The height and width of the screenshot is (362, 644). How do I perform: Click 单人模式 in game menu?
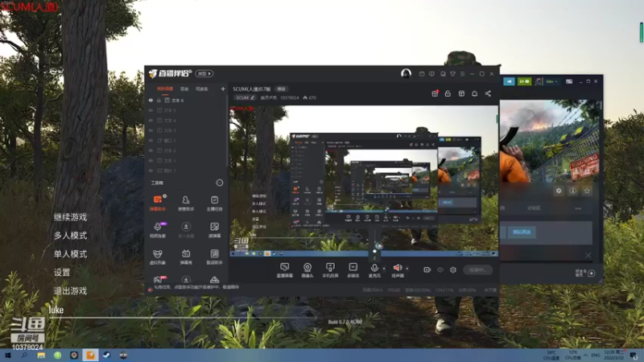click(70, 254)
